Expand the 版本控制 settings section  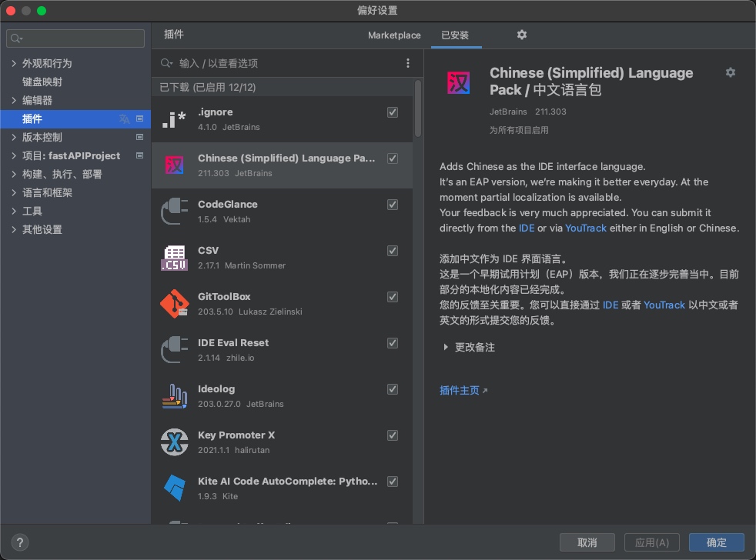(13, 137)
